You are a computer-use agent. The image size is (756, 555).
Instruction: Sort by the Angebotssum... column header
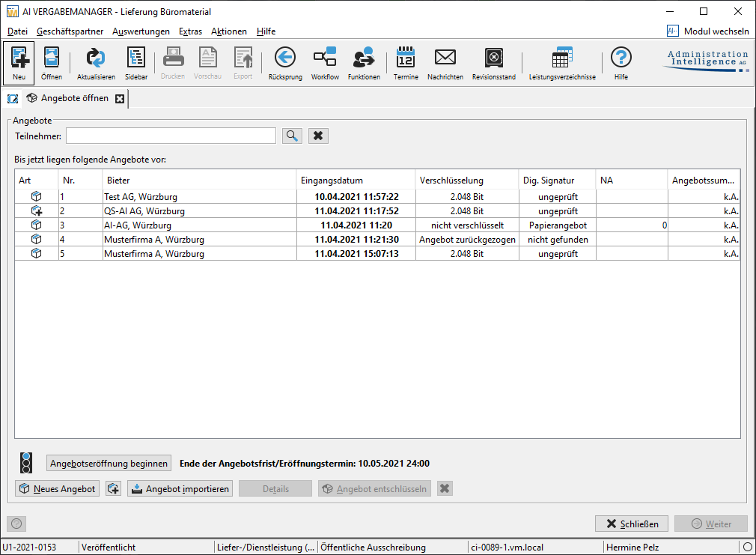click(704, 180)
